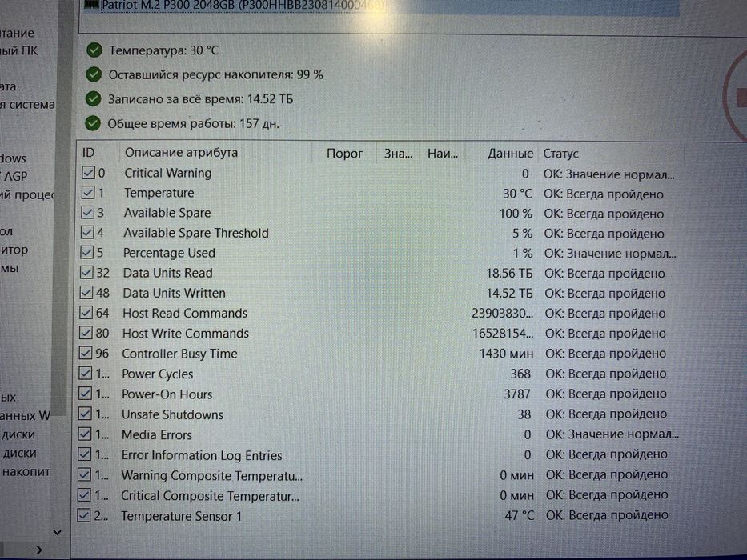Toggle the Data Units Written checkbox
747x560 pixels.
coord(86,292)
